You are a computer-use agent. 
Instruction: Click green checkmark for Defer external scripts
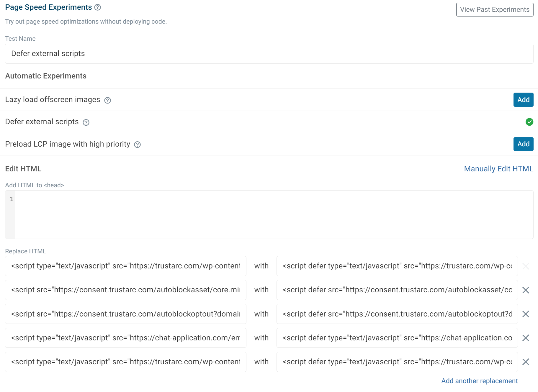pyautogui.click(x=529, y=122)
